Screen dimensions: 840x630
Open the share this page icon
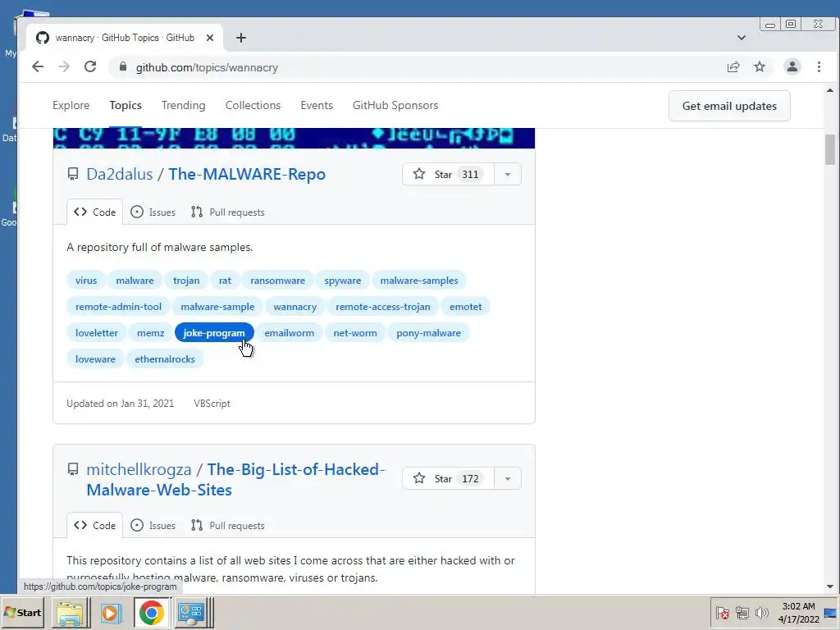tap(733, 67)
